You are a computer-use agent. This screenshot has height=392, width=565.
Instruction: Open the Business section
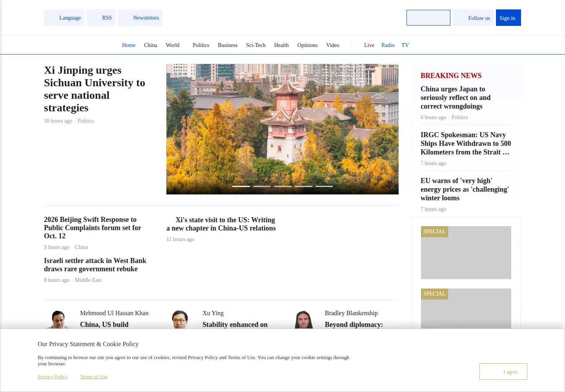coord(228,45)
